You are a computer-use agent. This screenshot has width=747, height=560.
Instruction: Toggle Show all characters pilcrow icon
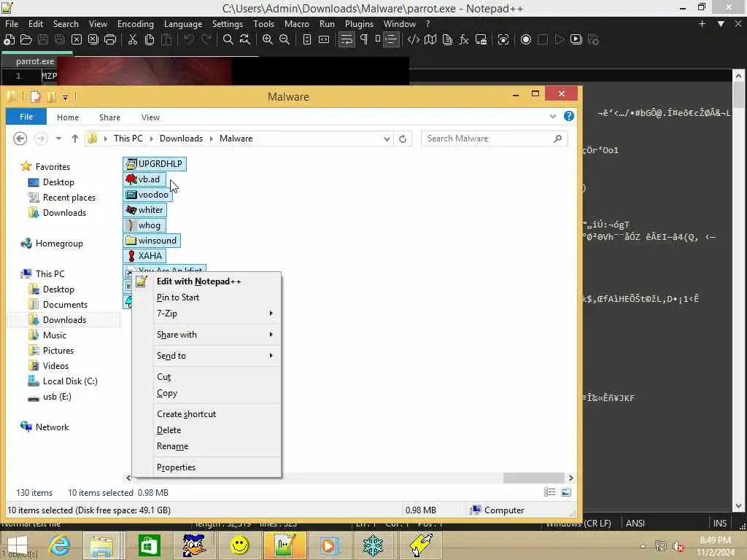click(364, 40)
